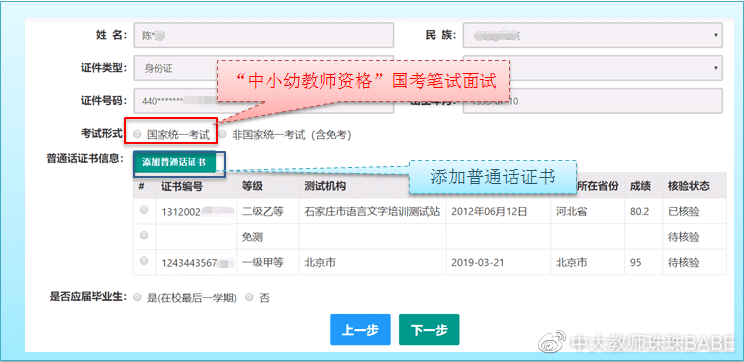Click the 姓名 input field

(x=263, y=35)
